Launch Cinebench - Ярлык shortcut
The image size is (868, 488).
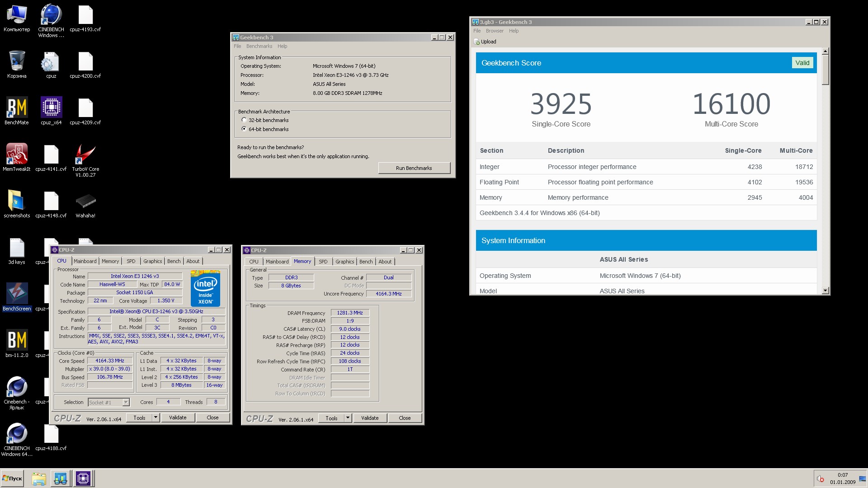click(x=17, y=393)
